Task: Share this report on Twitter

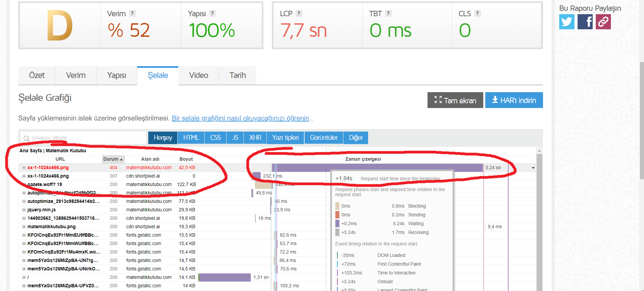Action: coord(567,22)
